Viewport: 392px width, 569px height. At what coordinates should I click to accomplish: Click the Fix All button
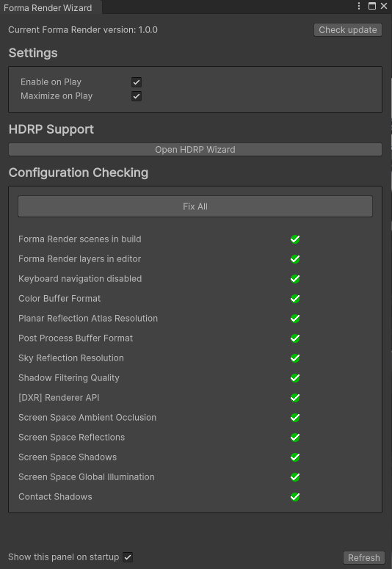[195, 206]
